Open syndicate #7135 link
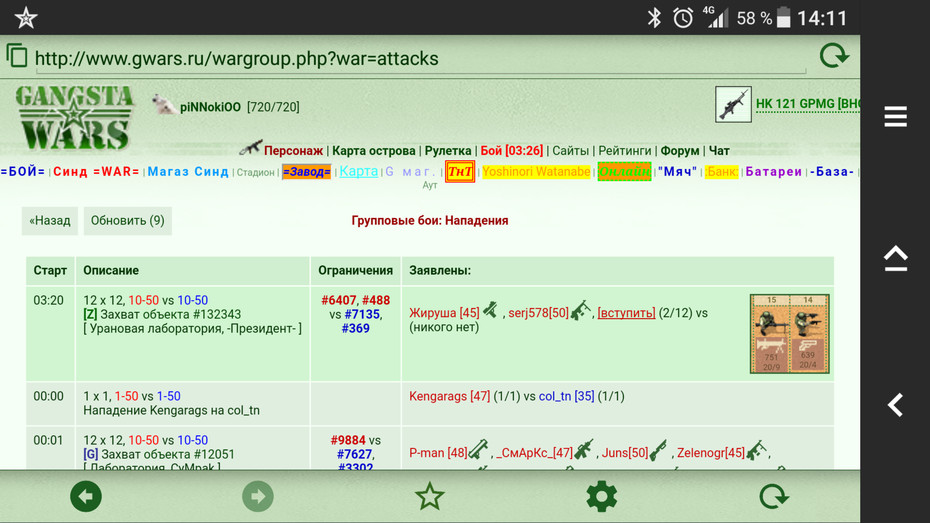 click(361, 314)
